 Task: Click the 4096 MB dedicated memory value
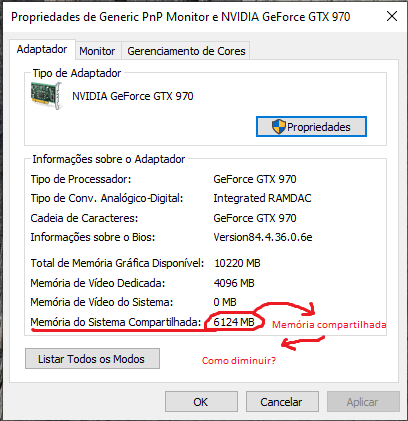tap(234, 283)
